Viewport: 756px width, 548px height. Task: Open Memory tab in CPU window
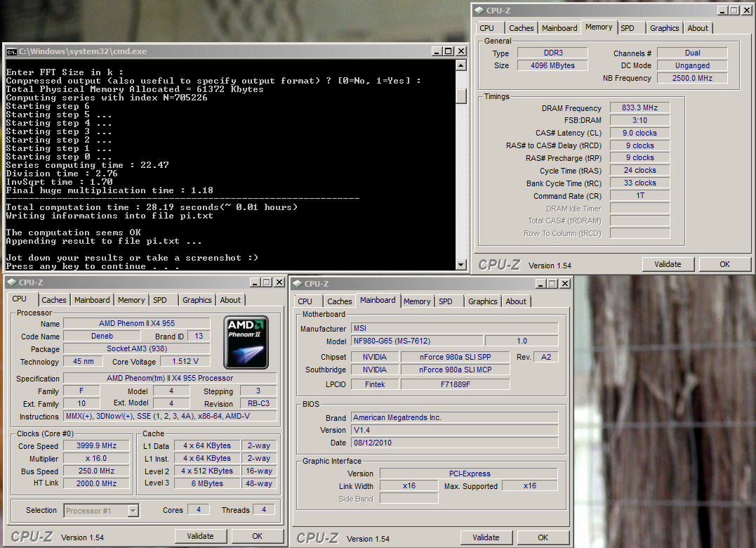coord(131,300)
